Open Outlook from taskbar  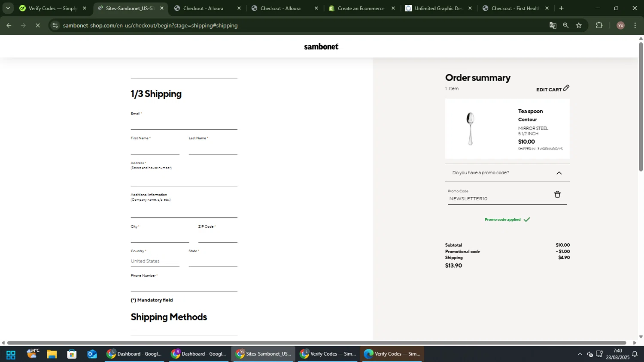coord(92,354)
